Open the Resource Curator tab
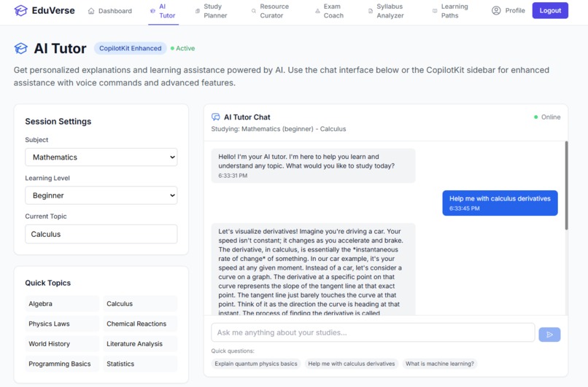588x387 pixels. click(271, 11)
